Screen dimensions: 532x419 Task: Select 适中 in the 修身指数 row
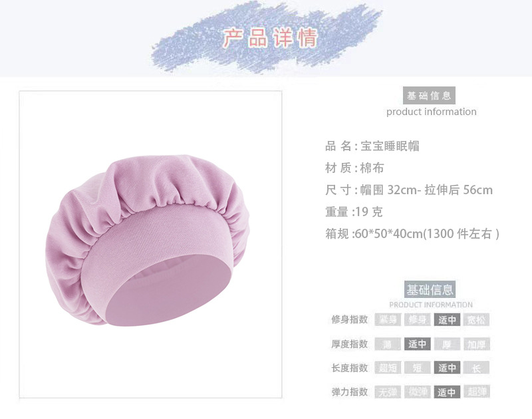click(x=447, y=320)
